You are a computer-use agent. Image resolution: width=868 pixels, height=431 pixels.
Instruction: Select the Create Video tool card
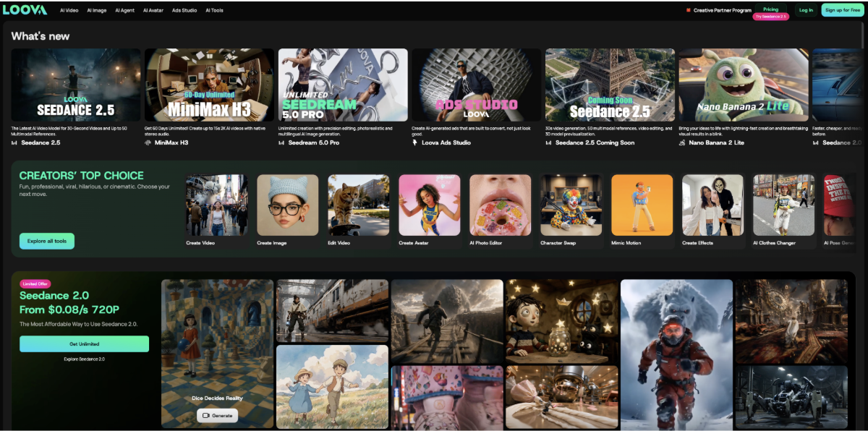click(216, 210)
